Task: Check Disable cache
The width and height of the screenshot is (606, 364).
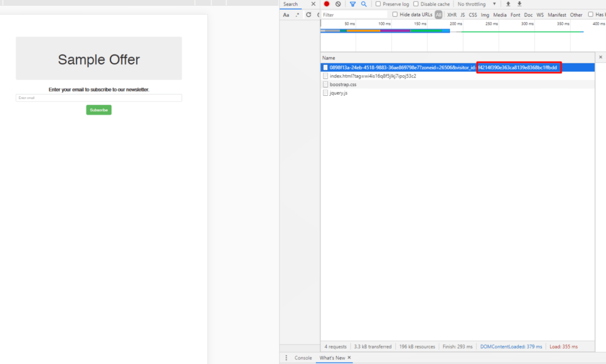Action: (416, 4)
